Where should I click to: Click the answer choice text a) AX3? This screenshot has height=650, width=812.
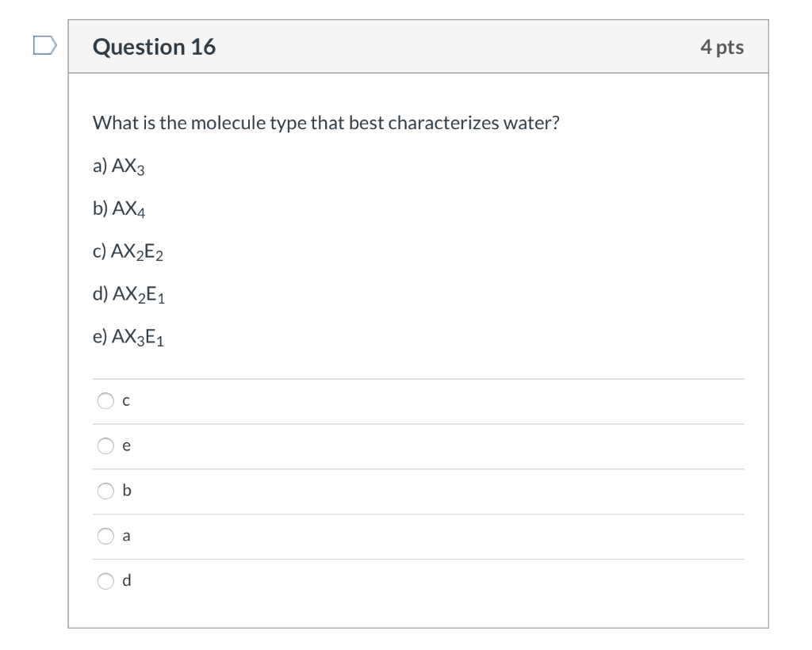pyautogui.click(x=118, y=166)
